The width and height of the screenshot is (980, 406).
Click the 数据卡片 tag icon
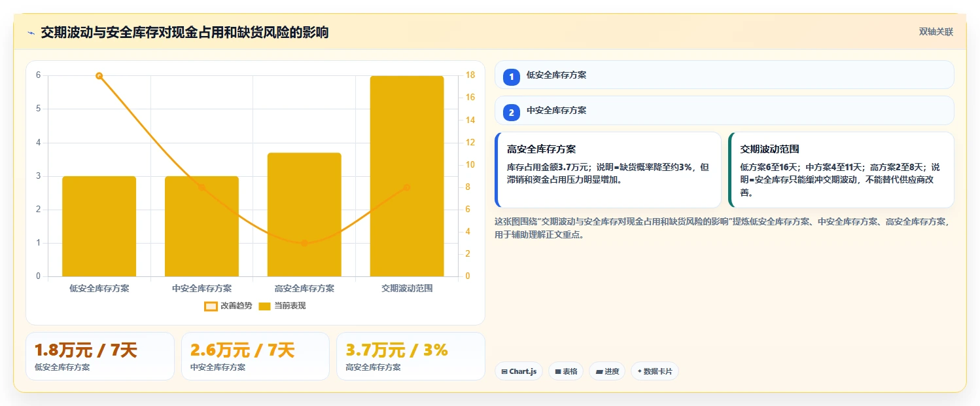(640, 371)
